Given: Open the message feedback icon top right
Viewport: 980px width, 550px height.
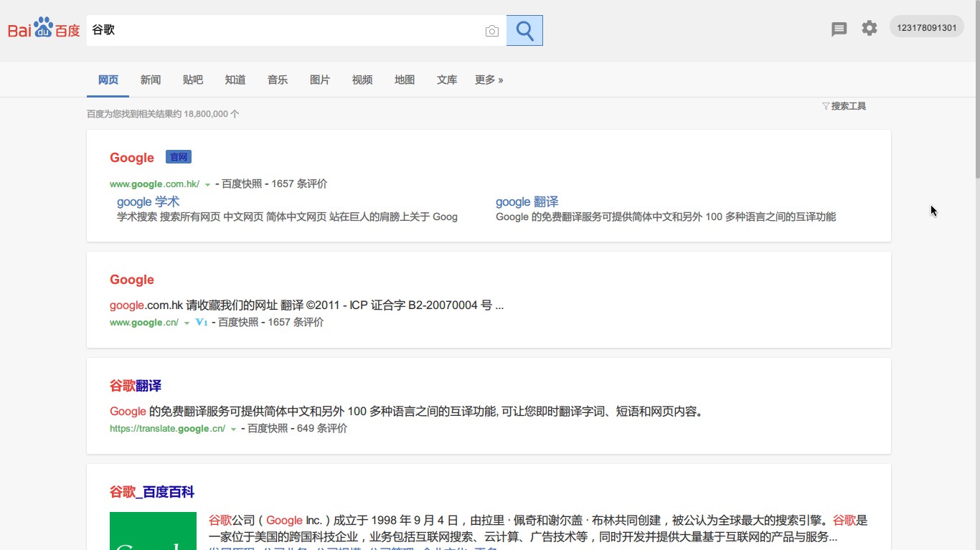Looking at the screenshot, I should (839, 29).
